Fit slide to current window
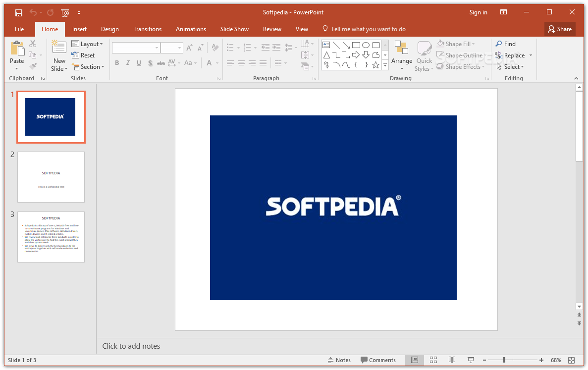This screenshot has height=370, width=588. 572,360
